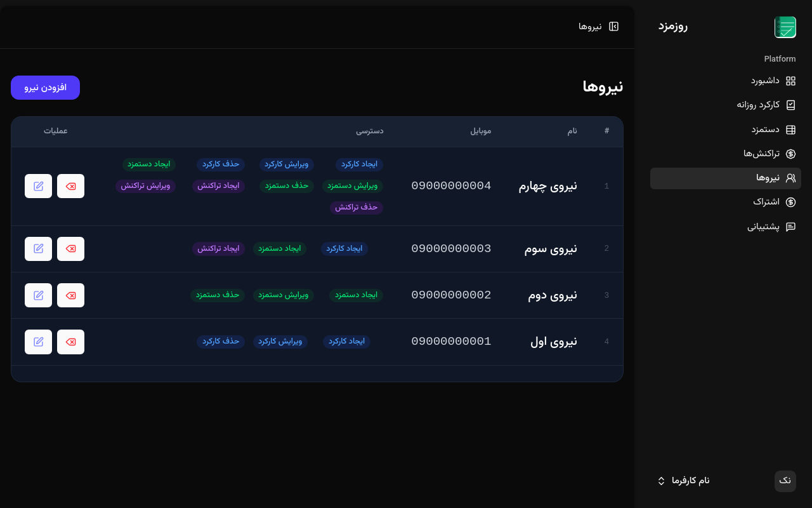812x508 pixels.
Task: Click ویرایش تراکنش badge of نیروی چهارم
Action: [x=145, y=186]
